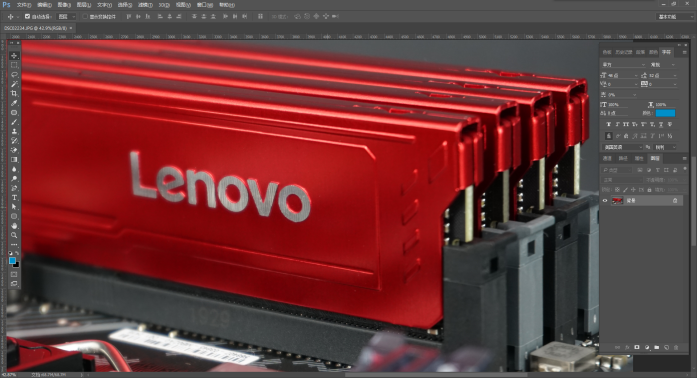Select the Brush tool
Viewport: 697px width, 378px height.
(14, 122)
